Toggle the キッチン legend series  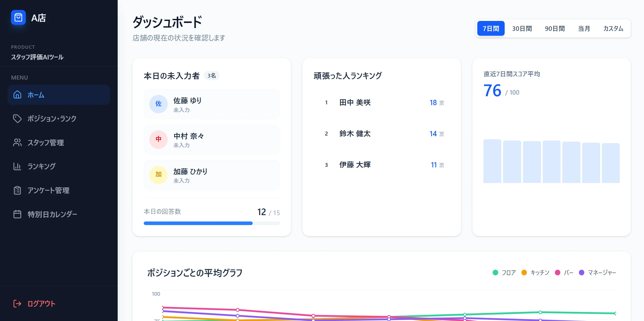pyautogui.click(x=535, y=273)
